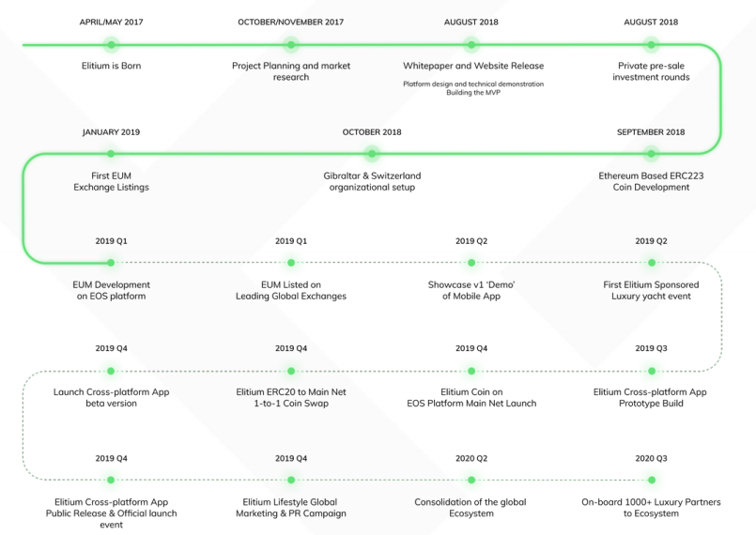Select the dot above 'EUM Development on EOS platform'
Viewport: 756px width, 535px height.
[x=111, y=263]
